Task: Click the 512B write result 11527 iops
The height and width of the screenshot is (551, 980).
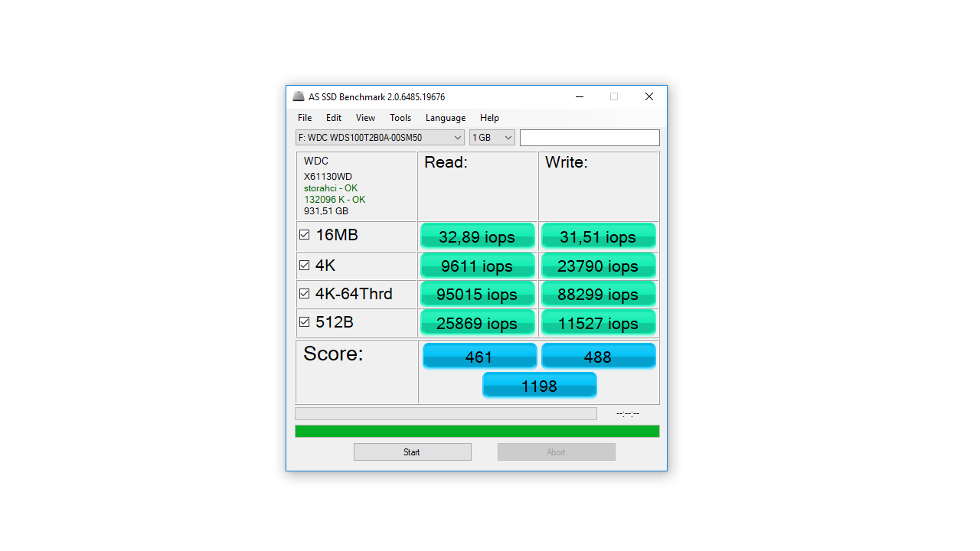Action: (x=598, y=323)
